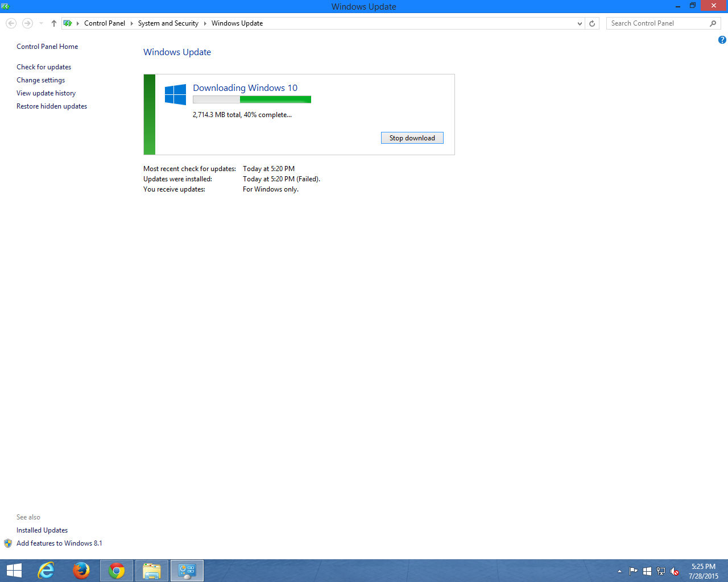Click Get Windows 10 tray icon

(647, 571)
